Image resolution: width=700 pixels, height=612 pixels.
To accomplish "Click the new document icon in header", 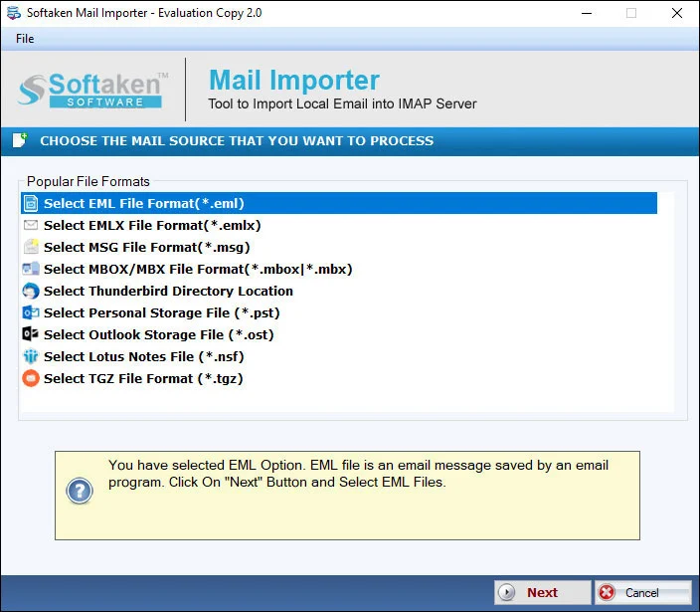I will point(20,140).
